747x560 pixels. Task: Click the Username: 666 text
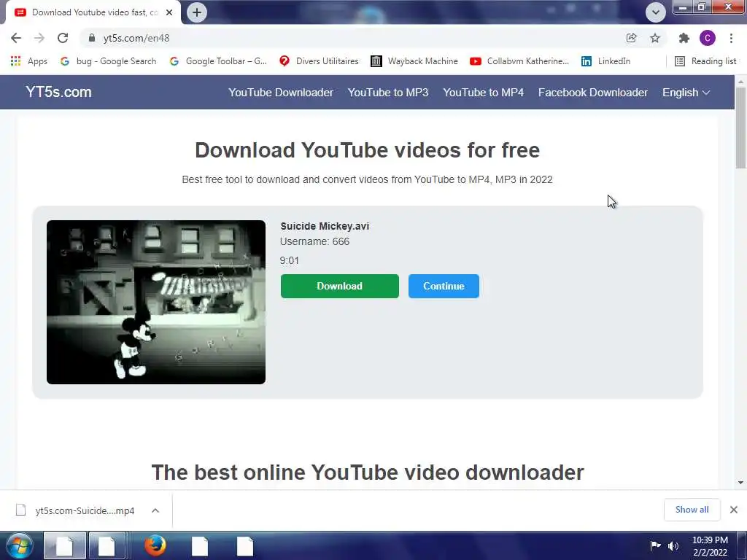click(x=314, y=241)
